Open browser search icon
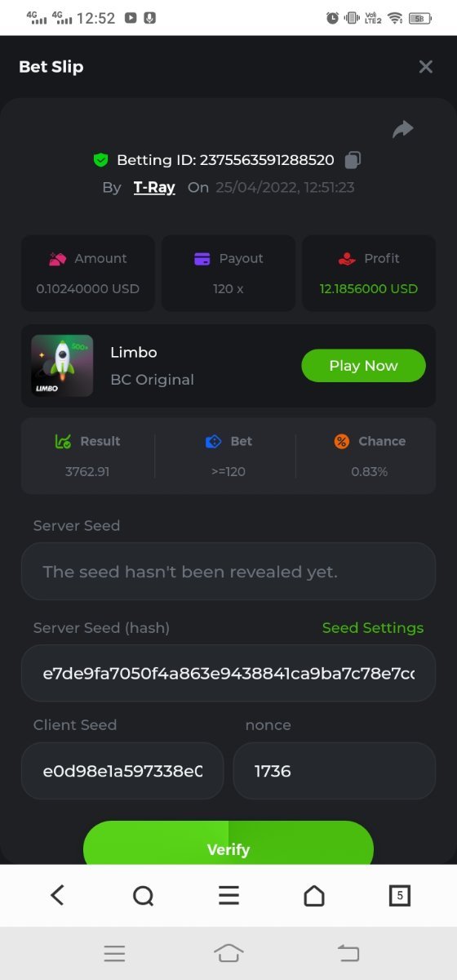This screenshot has height=980, width=457. pyautogui.click(x=143, y=896)
